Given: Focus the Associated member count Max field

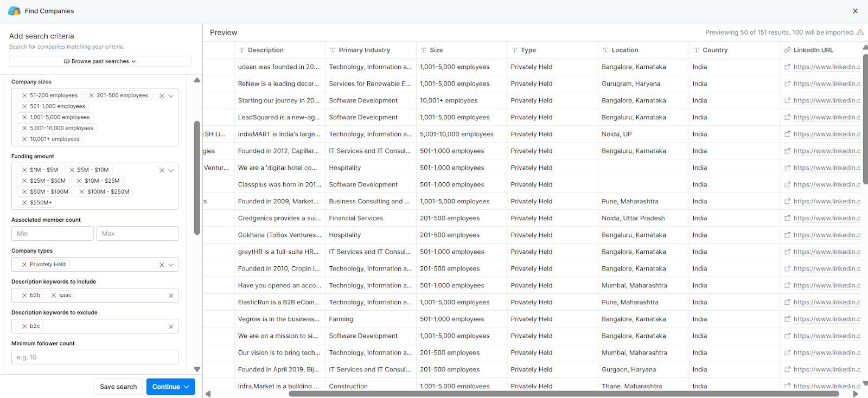Looking at the screenshot, I should pos(137,234).
